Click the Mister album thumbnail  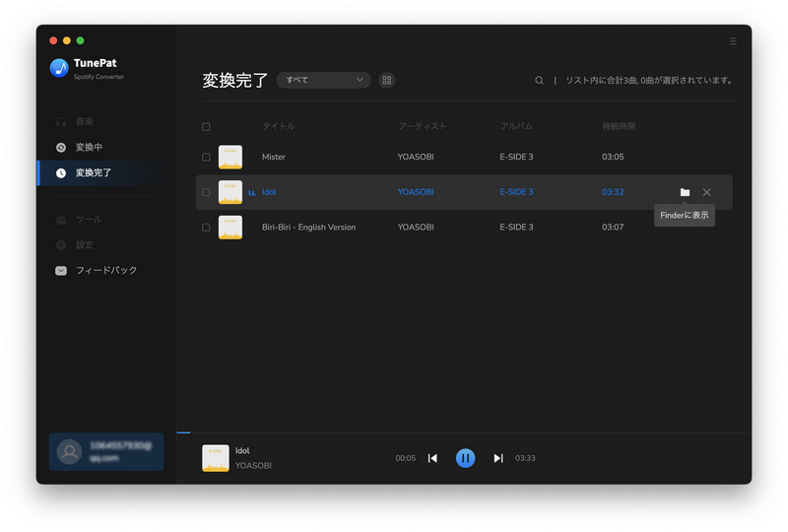230,157
